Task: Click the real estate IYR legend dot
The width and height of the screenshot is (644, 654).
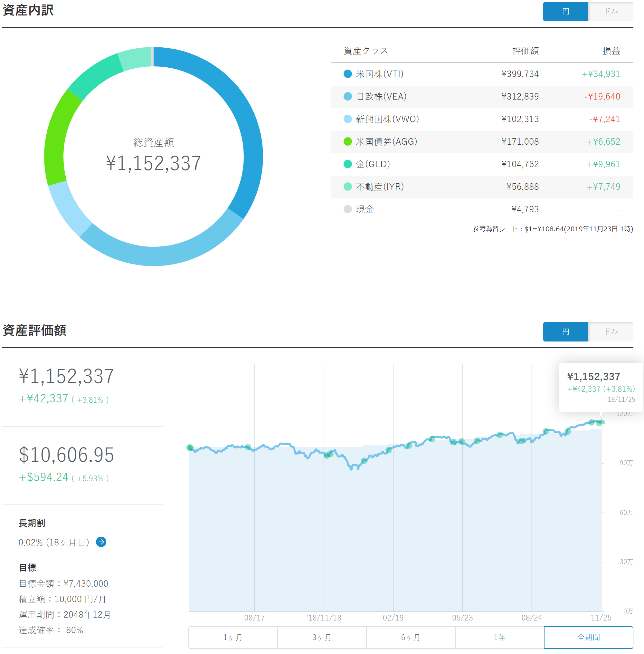Action: [347, 187]
